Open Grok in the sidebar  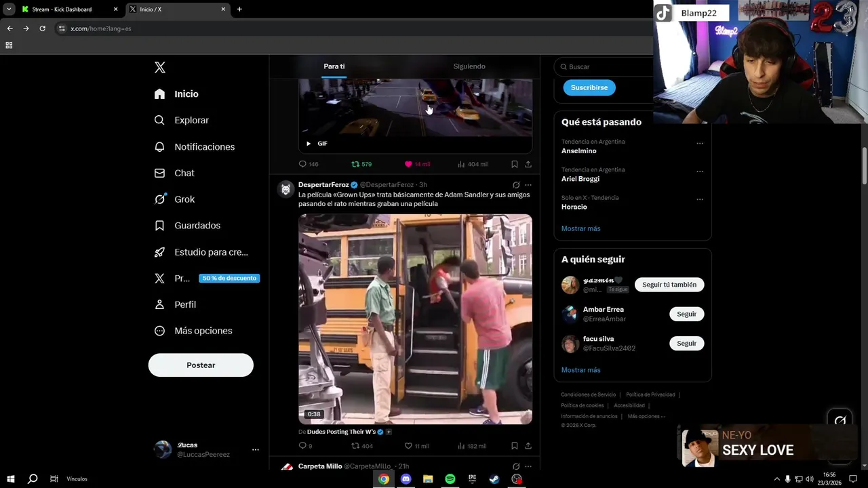pos(174,199)
